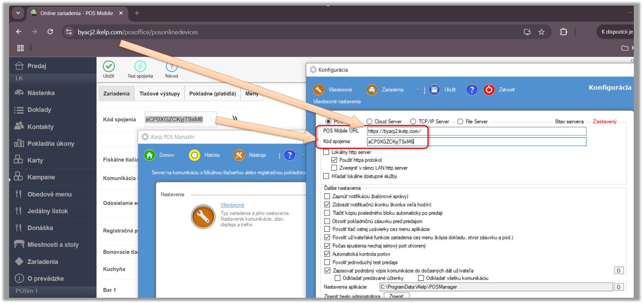Toggle Automatická kontrola portov checkbox
This screenshot has width=644, height=303.
coord(327,254)
